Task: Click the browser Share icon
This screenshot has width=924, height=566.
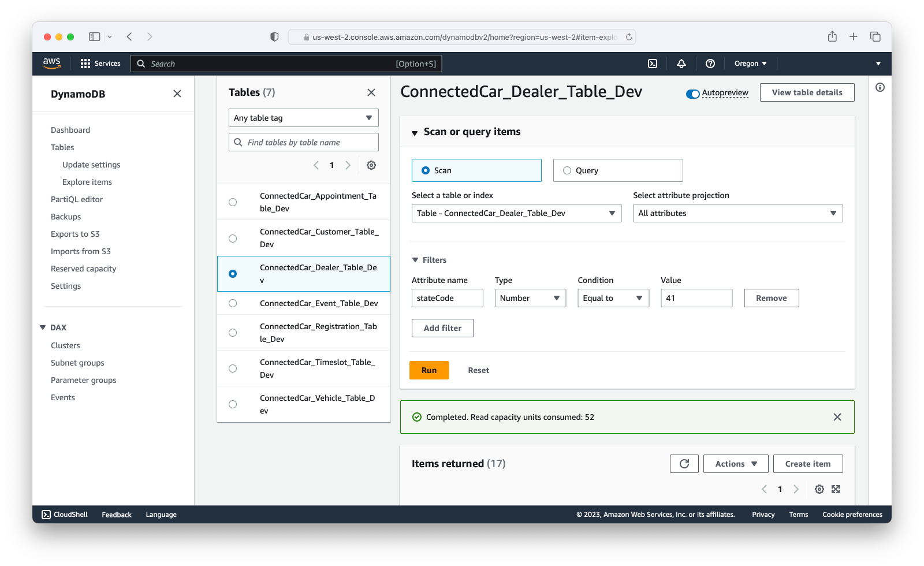Action: [x=832, y=36]
